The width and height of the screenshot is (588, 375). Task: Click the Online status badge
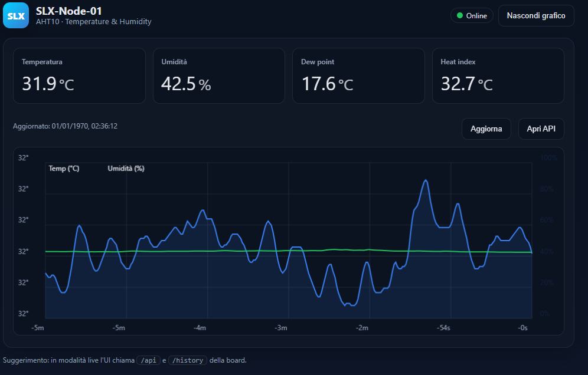point(472,16)
